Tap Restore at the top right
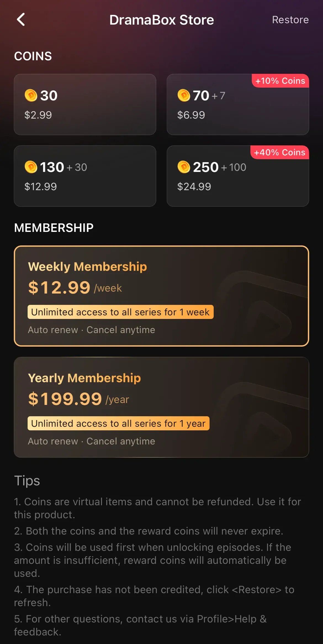Screen dimensions: 323x644 coord(290,20)
